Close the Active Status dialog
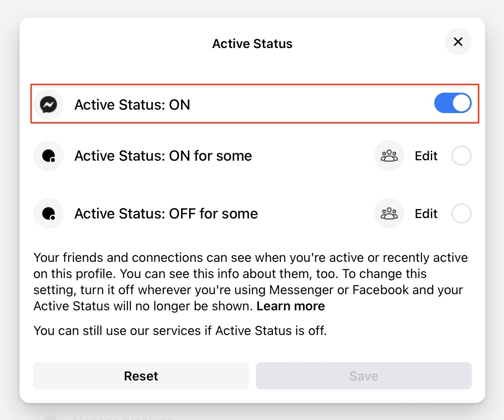This screenshot has height=420, width=504. click(458, 42)
